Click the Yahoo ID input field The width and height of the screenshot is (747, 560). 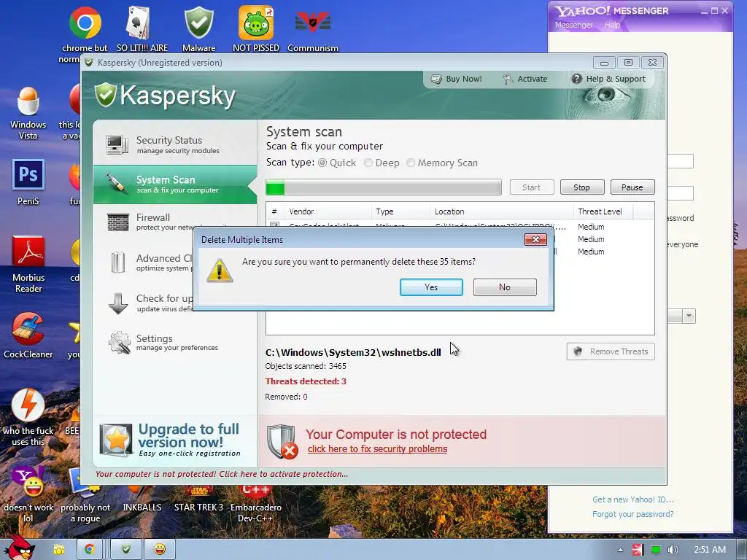coord(681,161)
